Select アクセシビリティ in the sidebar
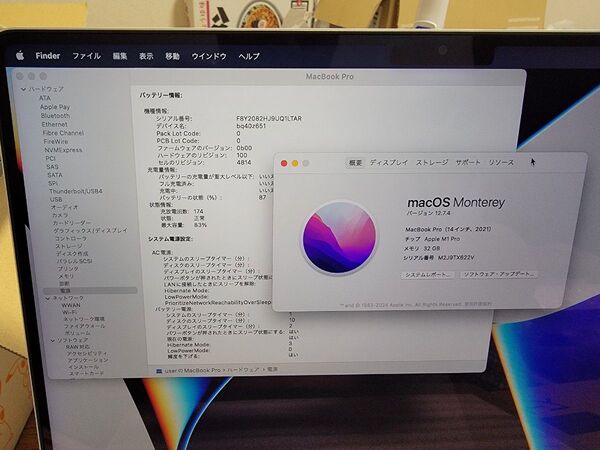Viewport: 600px width, 450px height. coord(87,354)
